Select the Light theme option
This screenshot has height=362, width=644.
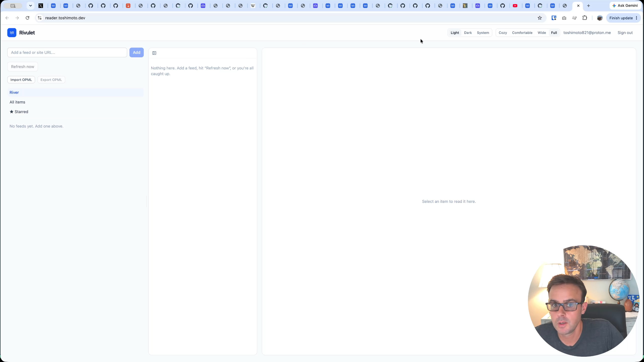click(x=455, y=33)
